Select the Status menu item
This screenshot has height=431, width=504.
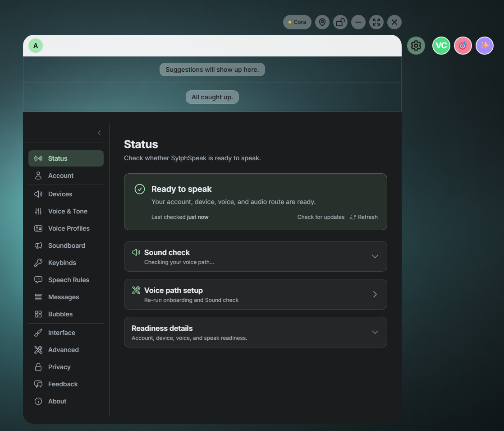pos(66,158)
